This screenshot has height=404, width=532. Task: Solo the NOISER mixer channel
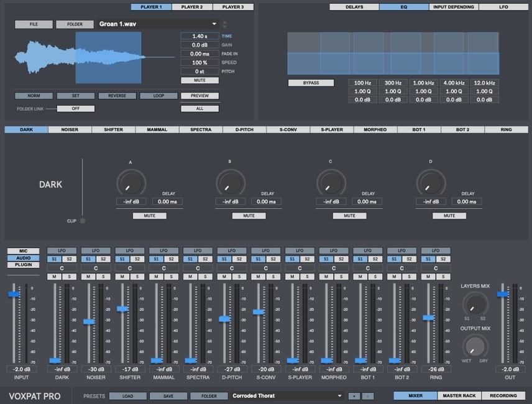pyautogui.click(x=101, y=275)
